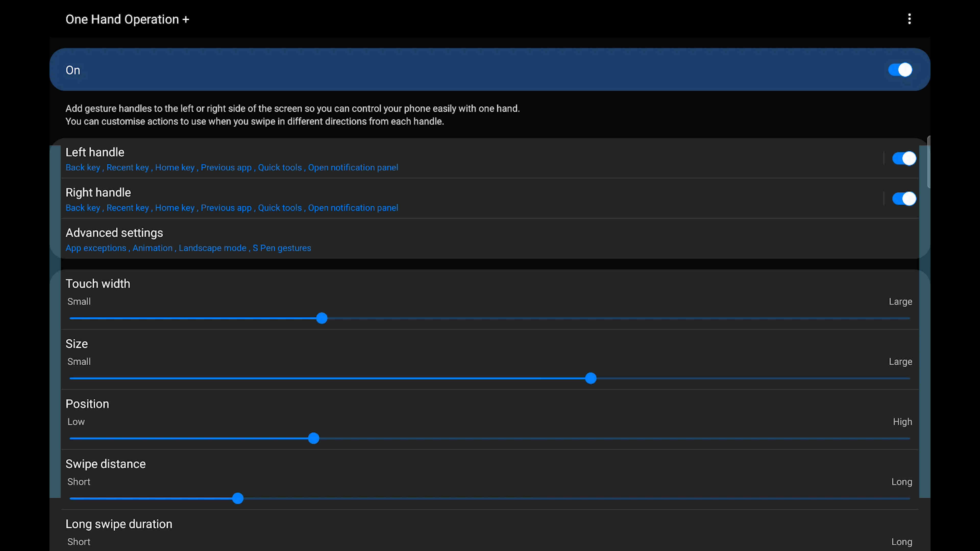Click the Swipe distance slider handle
The height and width of the screenshot is (551, 980).
pos(238,498)
